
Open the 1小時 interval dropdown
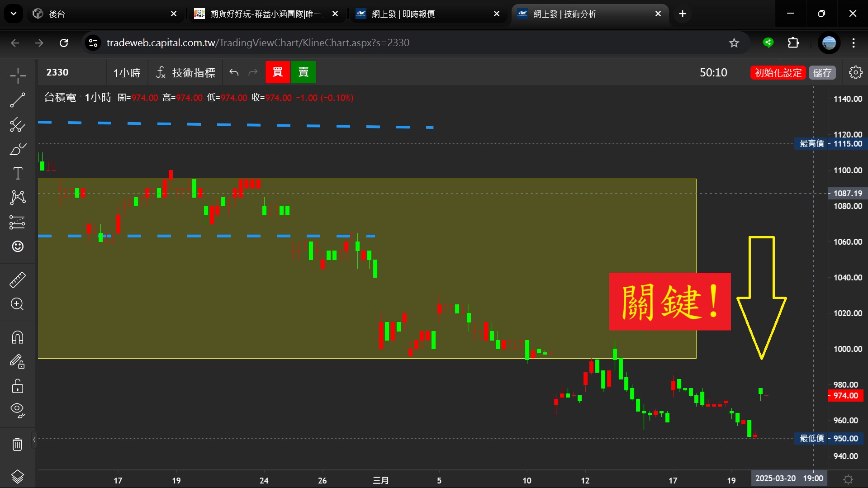click(127, 72)
